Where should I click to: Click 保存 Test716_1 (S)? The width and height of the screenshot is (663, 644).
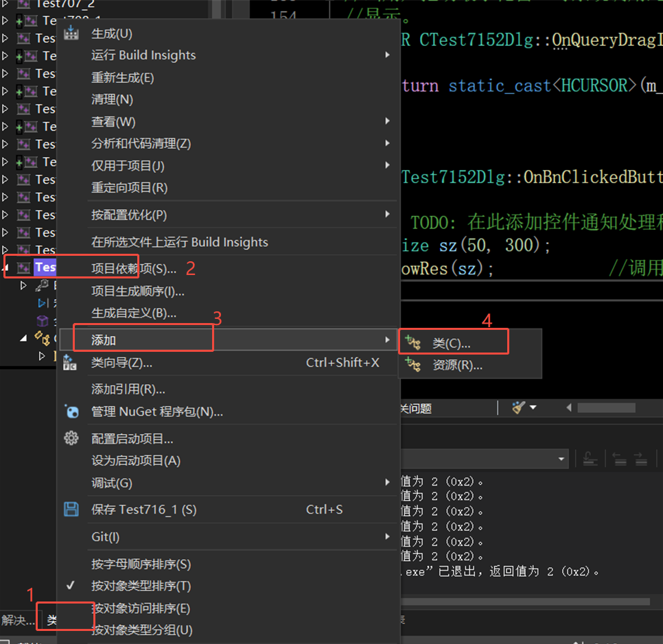click(143, 510)
